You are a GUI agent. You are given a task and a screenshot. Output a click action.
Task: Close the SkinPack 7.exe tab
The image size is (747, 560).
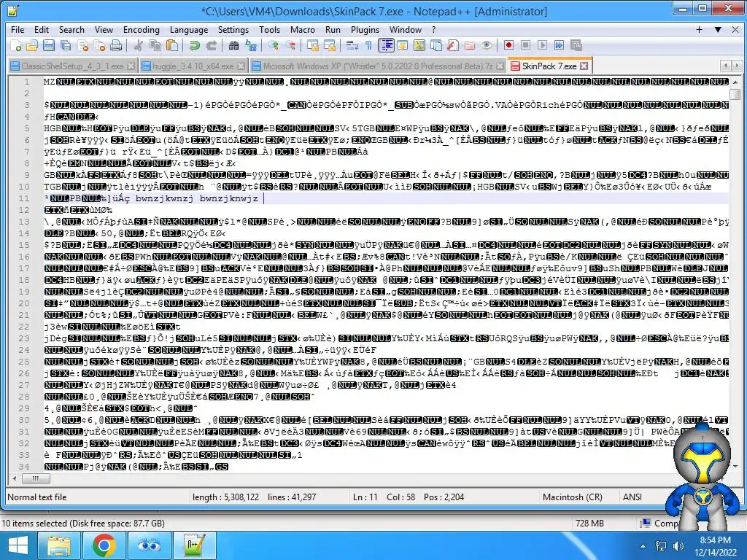[x=584, y=66]
